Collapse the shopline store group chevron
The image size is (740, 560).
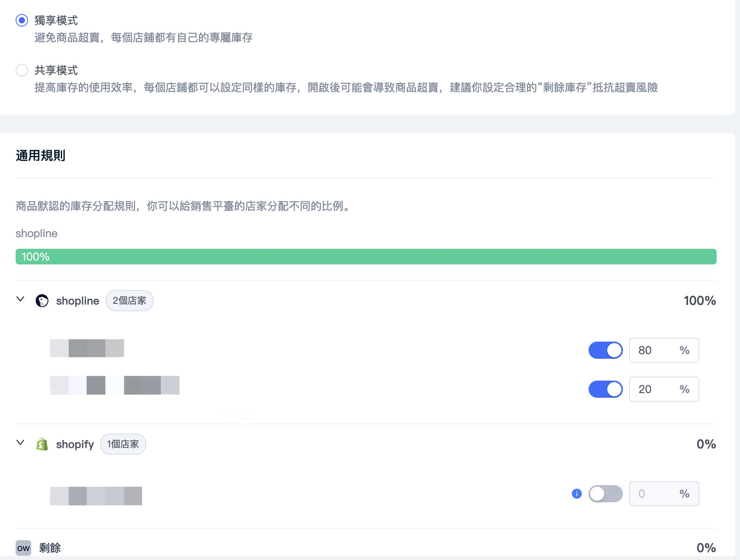[x=20, y=299]
